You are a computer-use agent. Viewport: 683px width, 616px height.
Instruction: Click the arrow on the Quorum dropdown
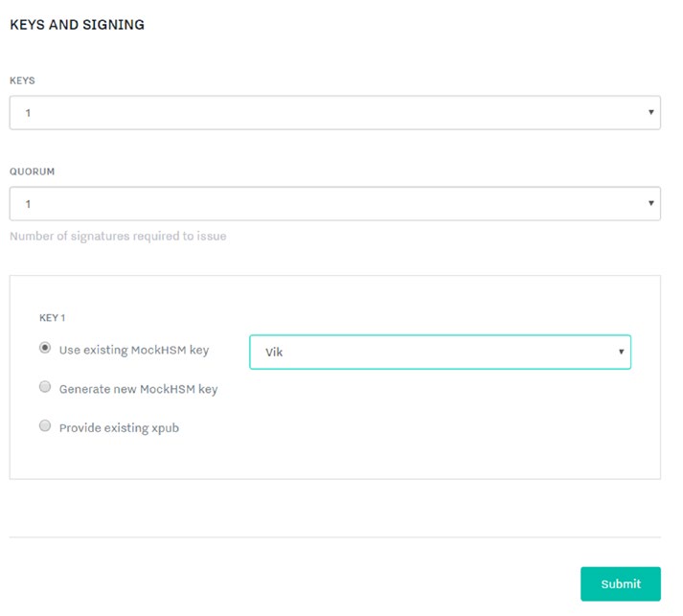click(x=651, y=203)
